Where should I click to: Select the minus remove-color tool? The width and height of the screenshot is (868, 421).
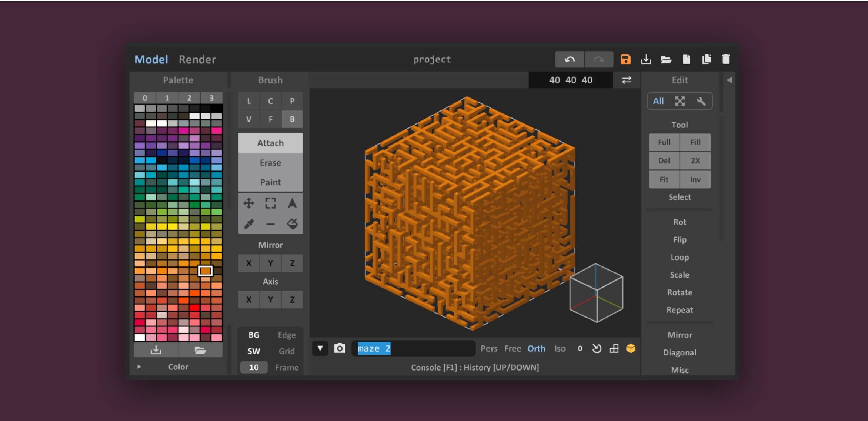[x=270, y=224]
